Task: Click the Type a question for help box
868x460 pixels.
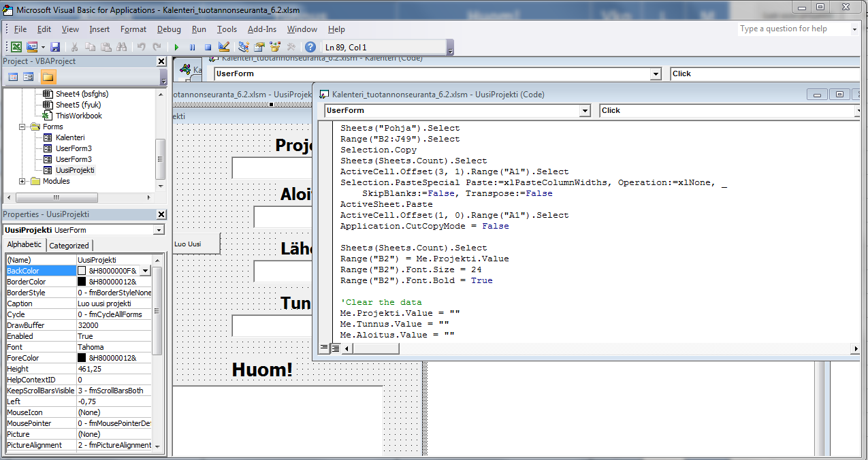Action: point(794,29)
